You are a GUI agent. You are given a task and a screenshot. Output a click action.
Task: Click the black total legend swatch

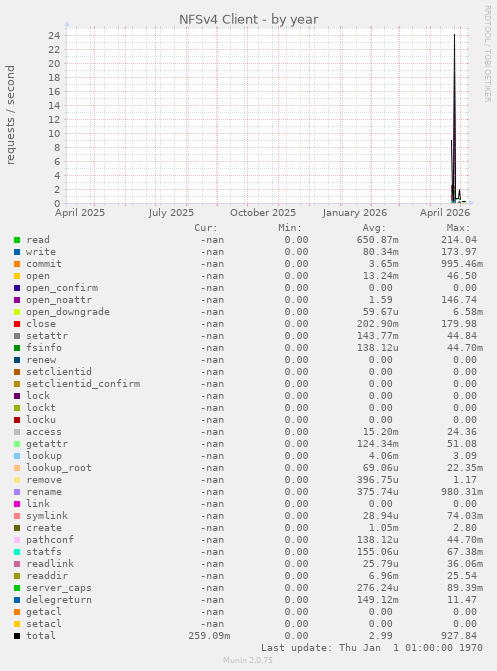pyautogui.click(x=17, y=636)
